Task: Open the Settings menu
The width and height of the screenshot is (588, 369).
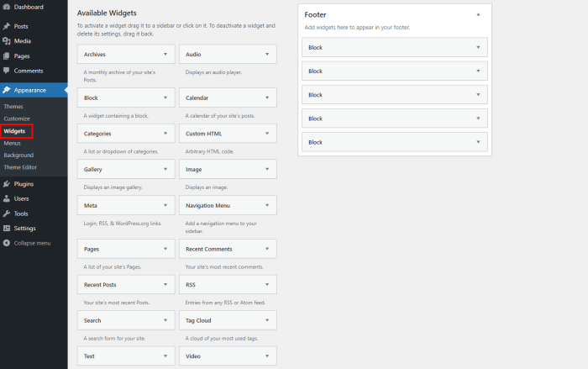Action: click(24, 229)
